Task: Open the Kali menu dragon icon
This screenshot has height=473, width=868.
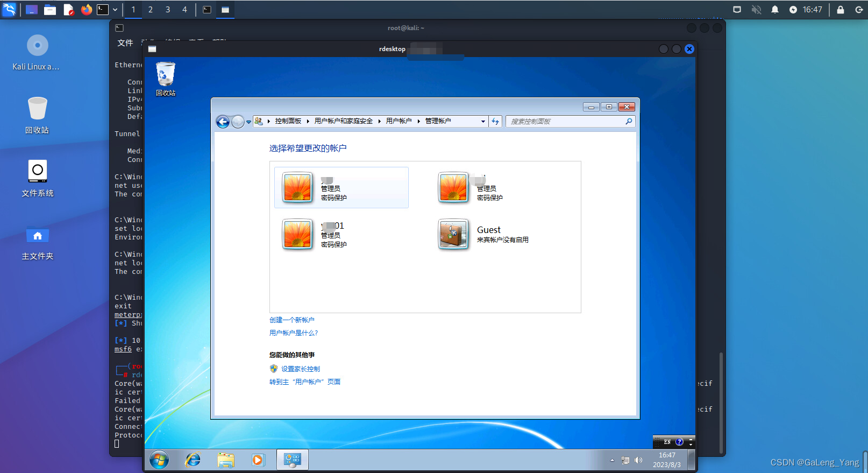Action: 10,9
